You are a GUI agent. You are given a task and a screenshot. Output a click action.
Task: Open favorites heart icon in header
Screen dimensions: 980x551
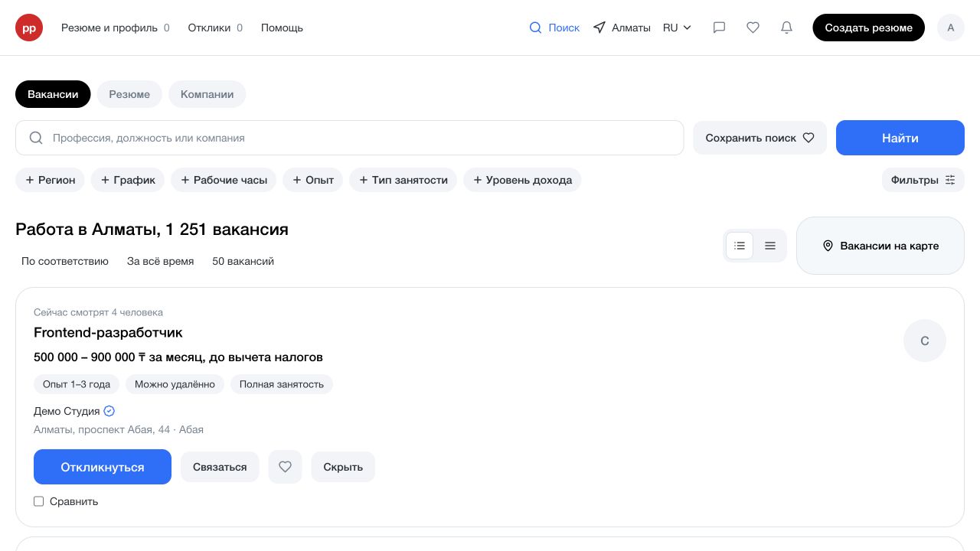pos(753,28)
